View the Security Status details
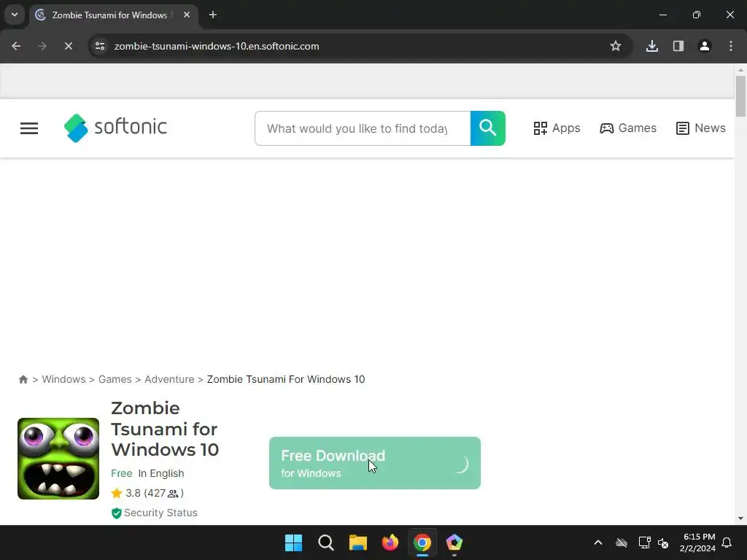Image resolution: width=747 pixels, height=560 pixels. (155, 513)
